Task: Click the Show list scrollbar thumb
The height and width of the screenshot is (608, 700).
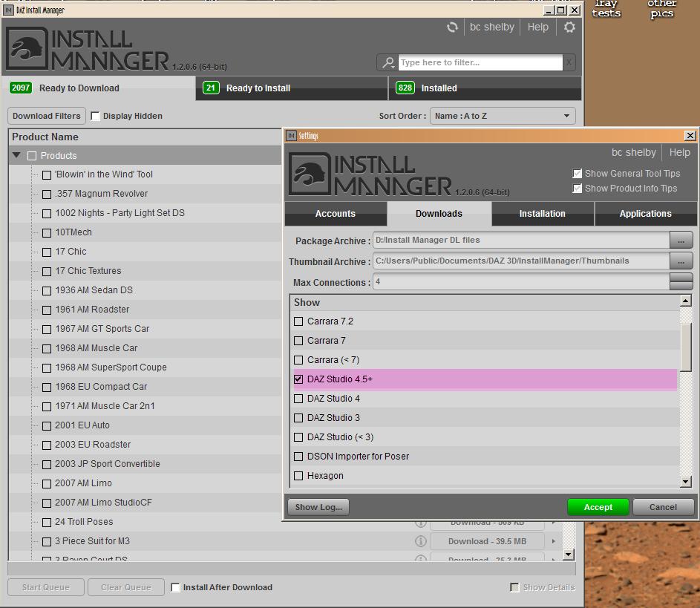Action: pos(686,347)
